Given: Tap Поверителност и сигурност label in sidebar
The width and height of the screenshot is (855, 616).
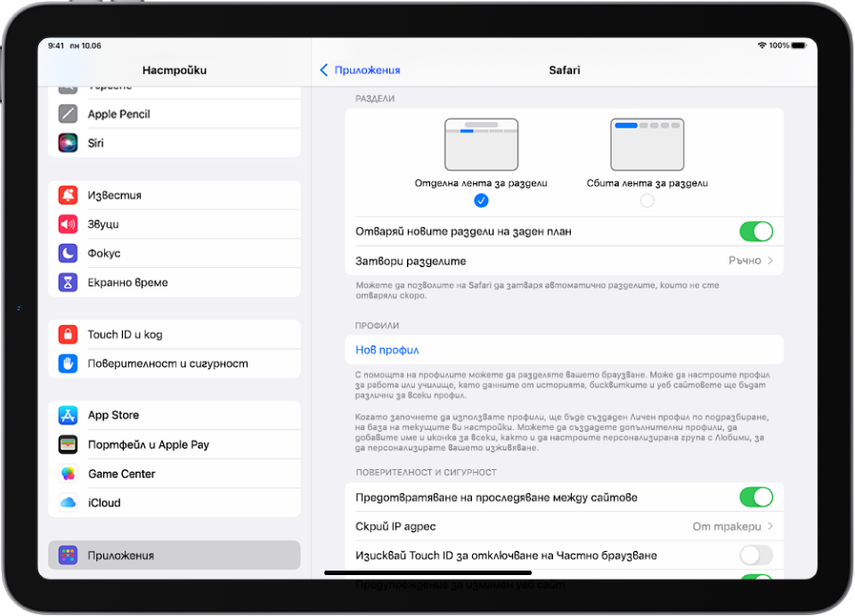Looking at the screenshot, I should [168, 363].
